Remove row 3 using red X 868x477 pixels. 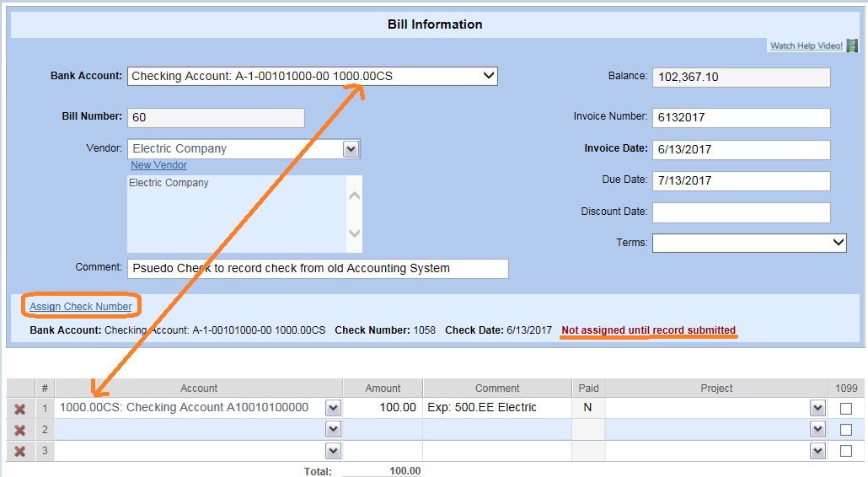(19, 452)
